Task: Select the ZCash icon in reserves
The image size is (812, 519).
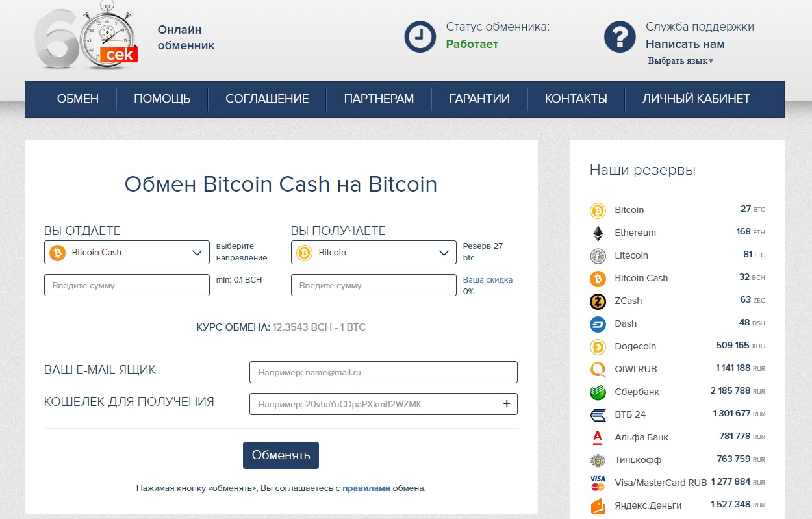Action: pyautogui.click(x=597, y=301)
